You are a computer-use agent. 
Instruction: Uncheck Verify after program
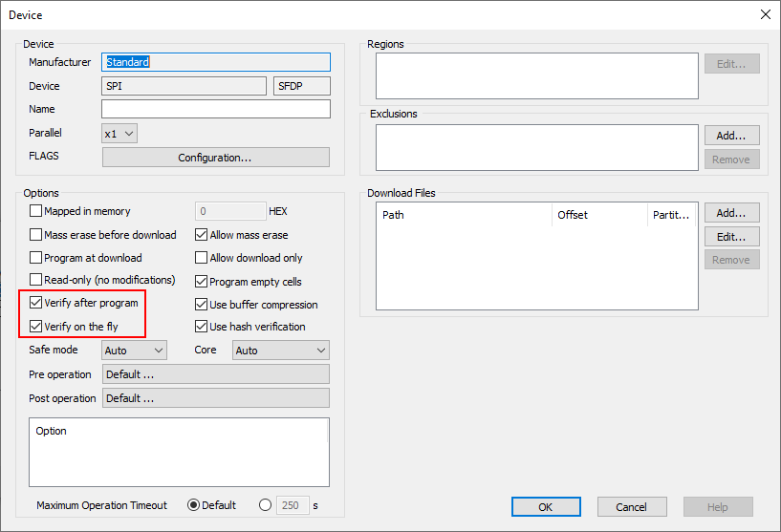(36, 304)
